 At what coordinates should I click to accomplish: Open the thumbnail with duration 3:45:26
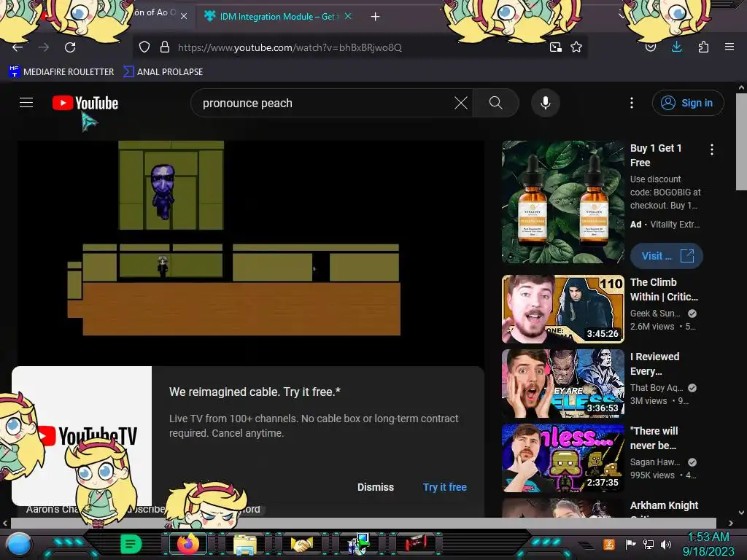pos(562,309)
